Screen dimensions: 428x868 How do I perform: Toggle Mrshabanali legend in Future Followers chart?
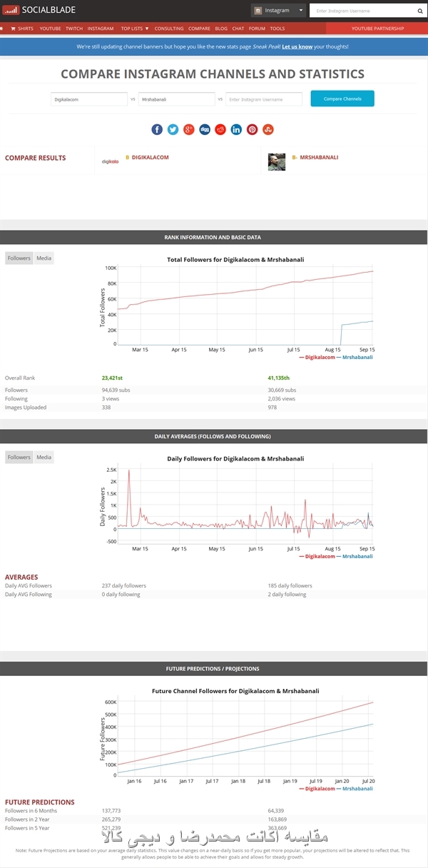click(355, 789)
